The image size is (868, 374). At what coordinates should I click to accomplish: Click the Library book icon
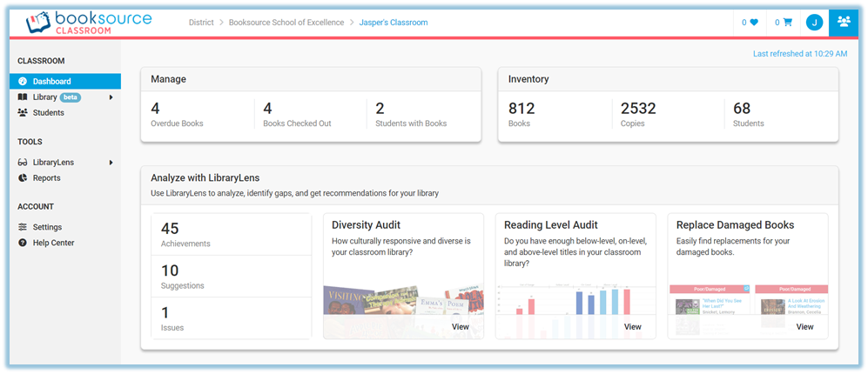[x=23, y=97]
